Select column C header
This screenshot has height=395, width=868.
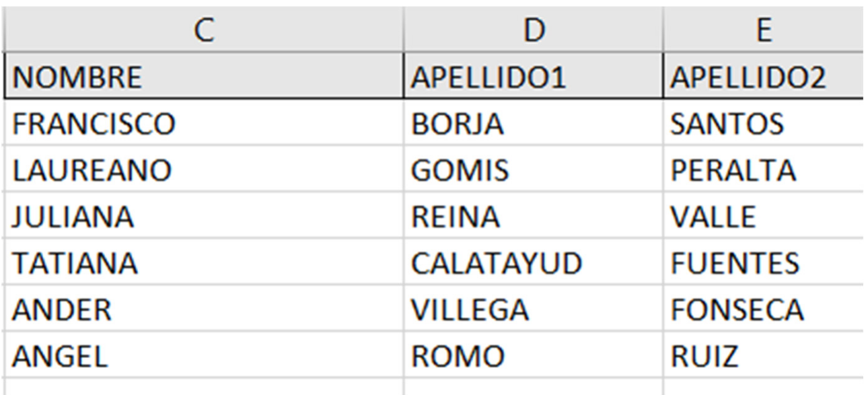pos(204,32)
